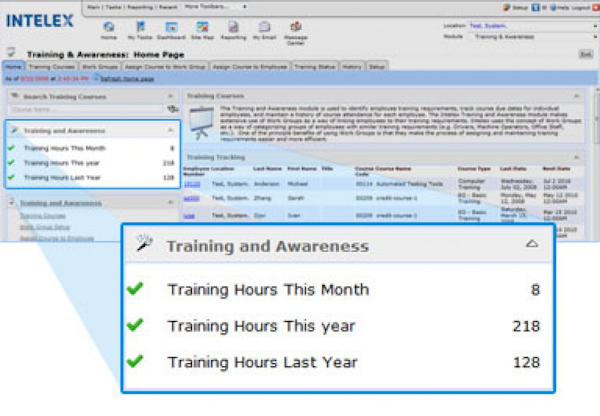600x416 pixels.
Task: Click the Search Training Courses panel icon
Action: click(x=15, y=96)
